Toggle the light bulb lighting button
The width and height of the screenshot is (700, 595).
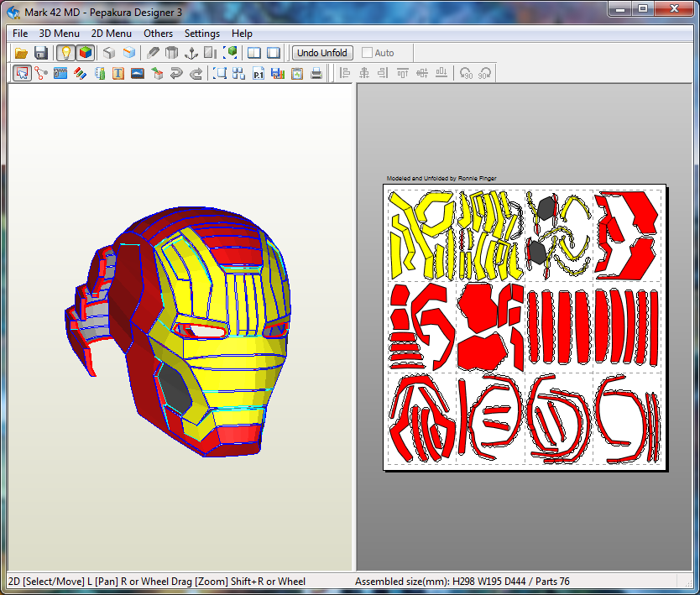pyautogui.click(x=65, y=53)
